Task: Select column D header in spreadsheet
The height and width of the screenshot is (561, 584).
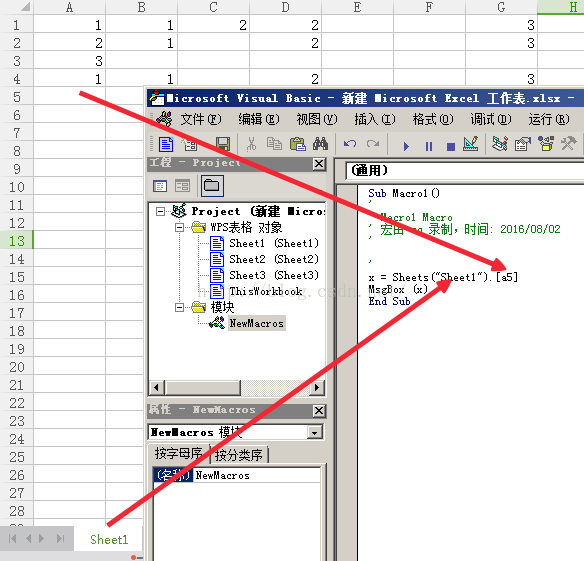Action: click(x=285, y=7)
